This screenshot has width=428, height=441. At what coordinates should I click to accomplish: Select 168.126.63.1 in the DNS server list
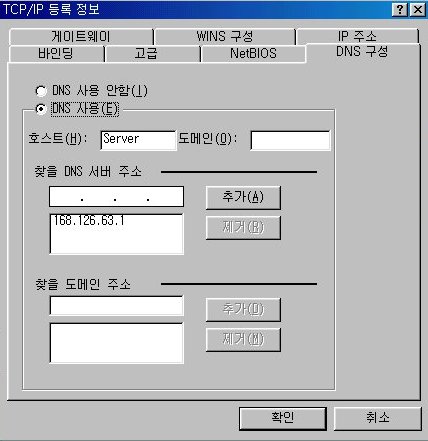pyautogui.click(x=89, y=220)
